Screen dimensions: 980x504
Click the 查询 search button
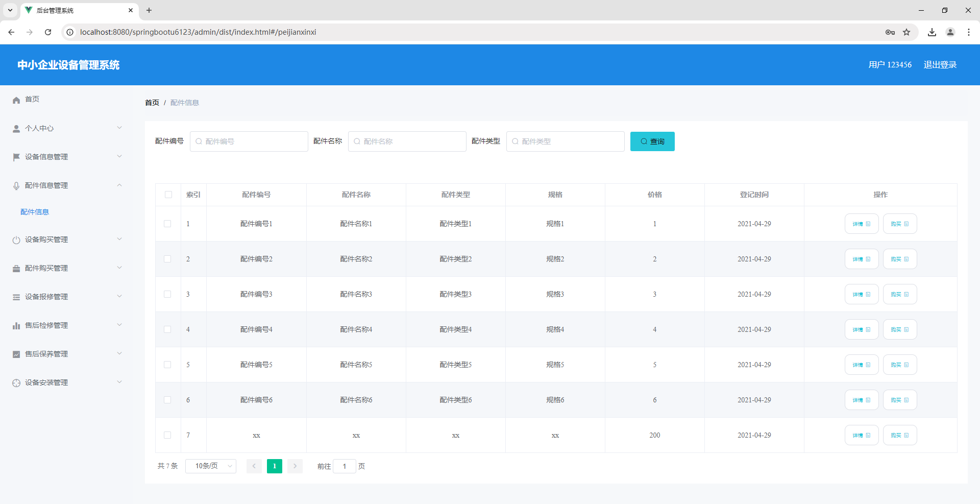pyautogui.click(x=652, y=141)
